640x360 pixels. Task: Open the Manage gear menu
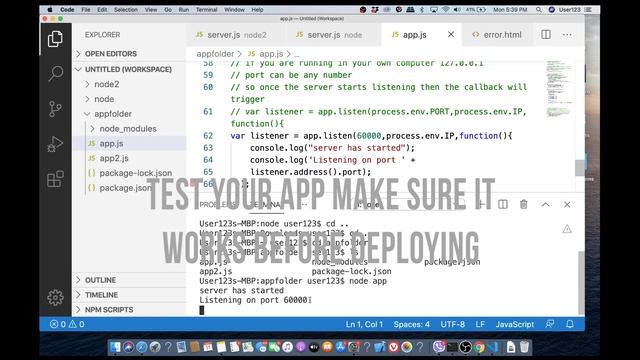coord(55,298)
